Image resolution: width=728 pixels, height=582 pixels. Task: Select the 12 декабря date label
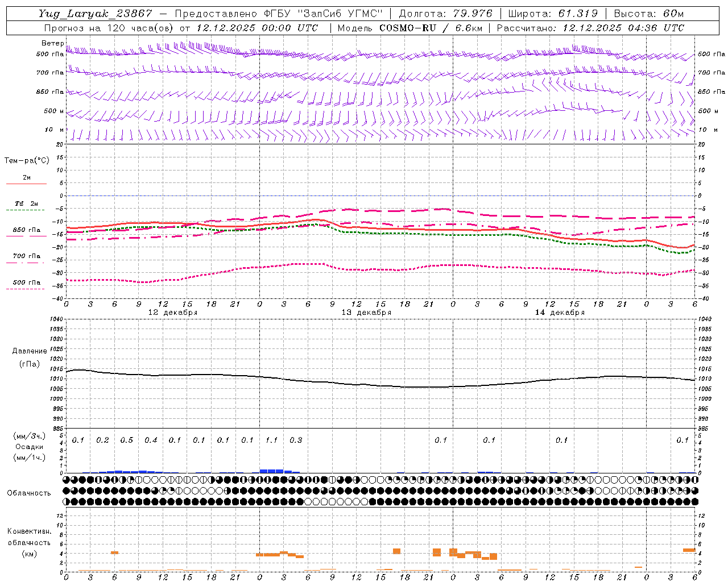[x=173, y=313]
